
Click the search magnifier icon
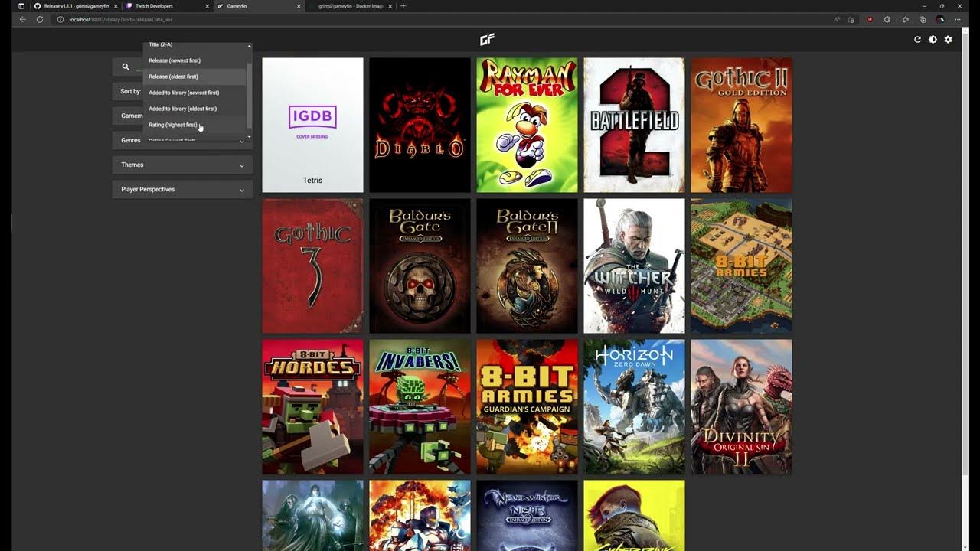click(126, 67)
